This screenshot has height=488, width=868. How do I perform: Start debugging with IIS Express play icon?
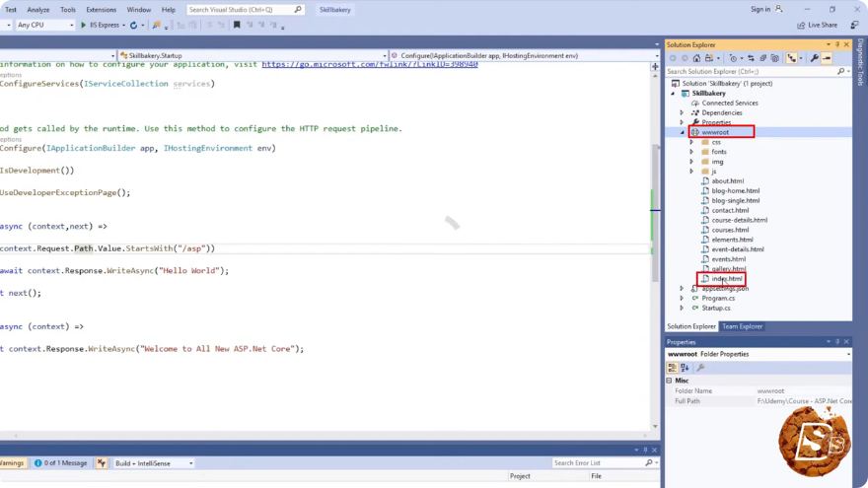point(84,25)
